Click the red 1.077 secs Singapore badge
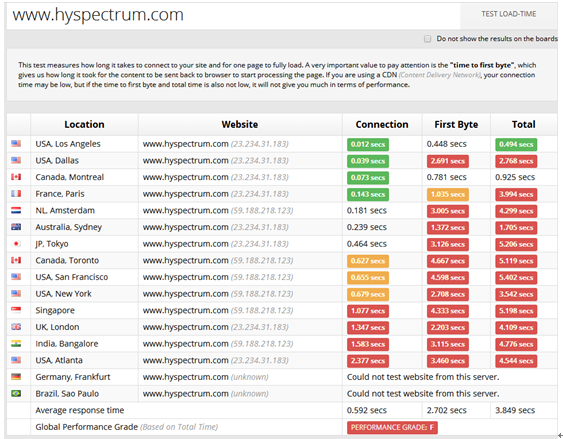Screen dimensions: 563x439 click(x=368, y=311)
